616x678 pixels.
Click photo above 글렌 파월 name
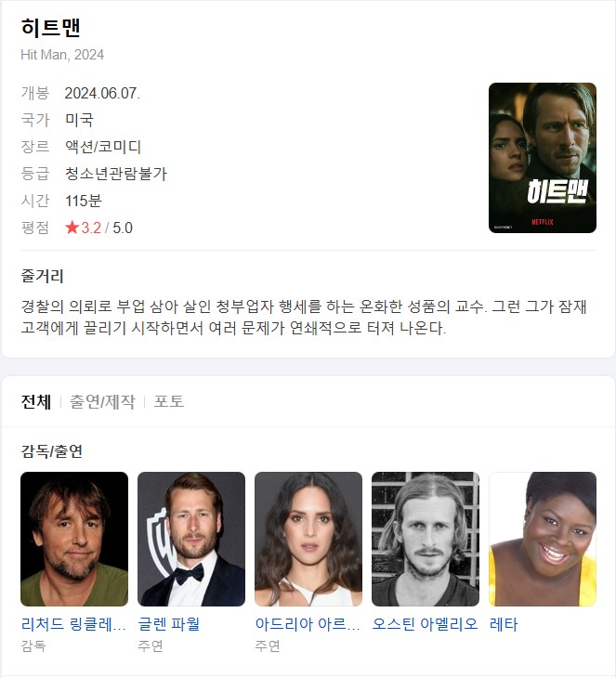pos(191,539)
